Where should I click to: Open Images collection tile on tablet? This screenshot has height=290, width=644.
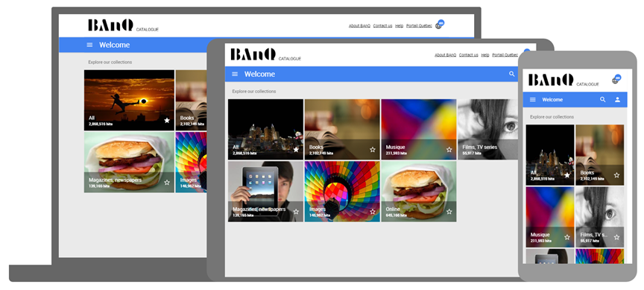(x=342, y=192)
